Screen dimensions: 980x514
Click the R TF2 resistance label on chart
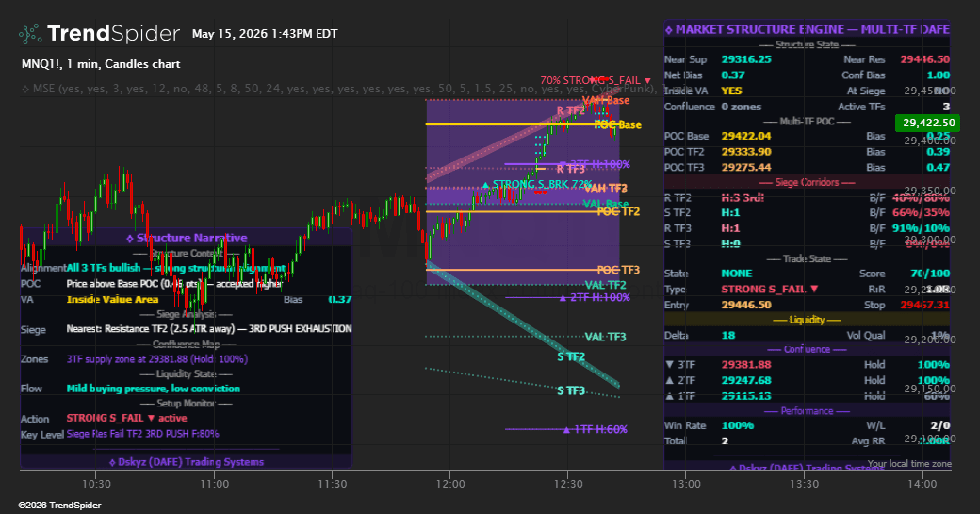pos(571,110)
